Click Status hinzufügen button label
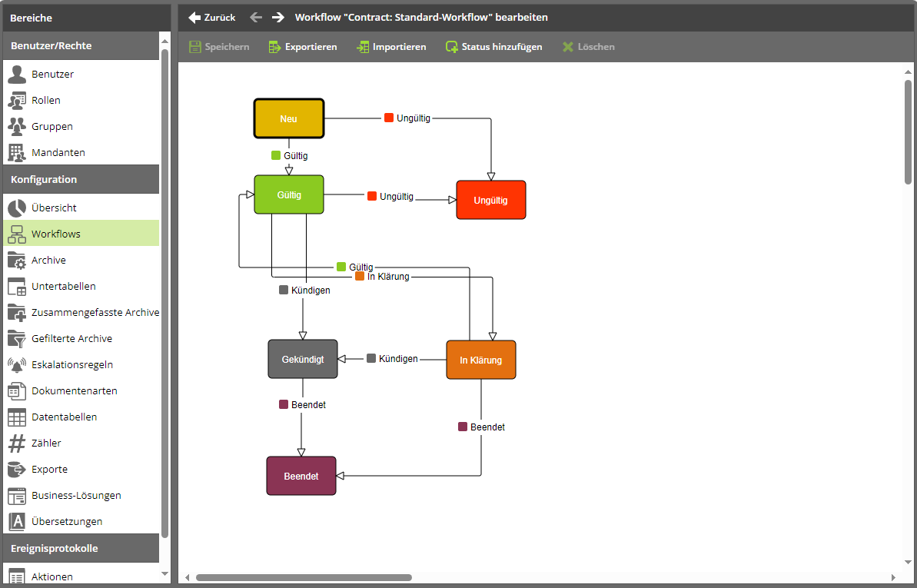 [502, 47]
